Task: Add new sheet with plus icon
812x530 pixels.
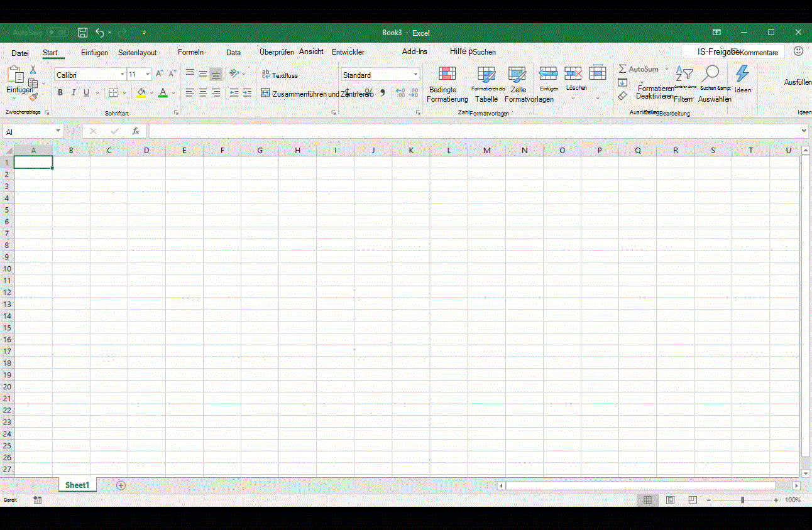Action: 121,485
